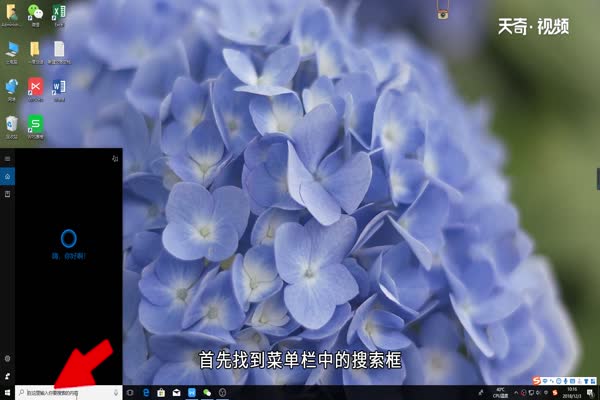Click the taskbar search input box
This screenshot has width=600, height=400.
[68, 393]
